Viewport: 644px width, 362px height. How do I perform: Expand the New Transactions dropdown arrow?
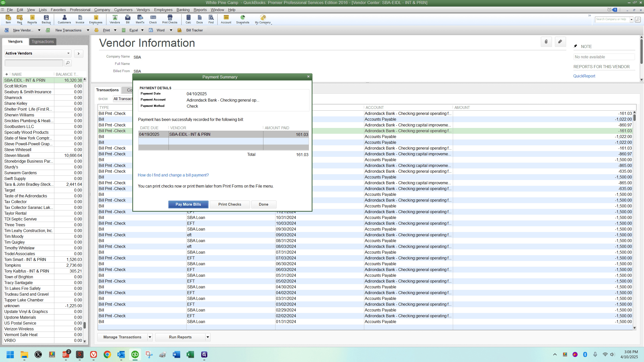pos(88,30)
